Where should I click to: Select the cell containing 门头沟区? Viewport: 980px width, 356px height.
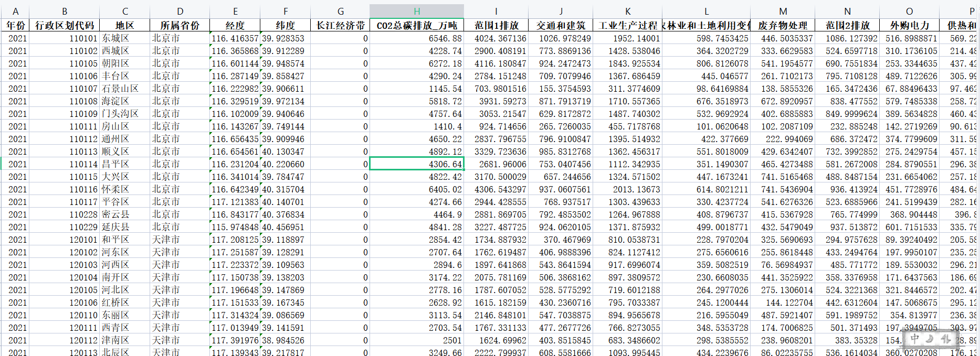(x=125, y=114)
